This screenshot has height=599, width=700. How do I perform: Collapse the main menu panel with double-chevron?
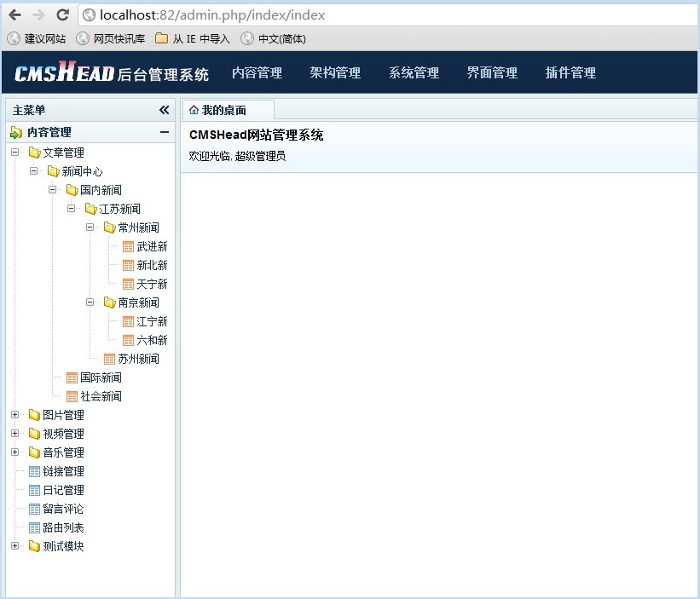click(164, 110)
